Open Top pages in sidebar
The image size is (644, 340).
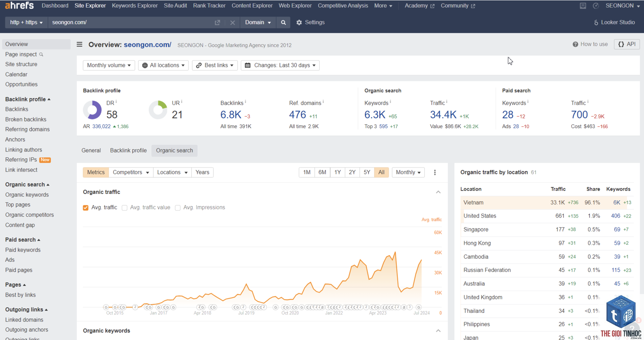point(18,205)
